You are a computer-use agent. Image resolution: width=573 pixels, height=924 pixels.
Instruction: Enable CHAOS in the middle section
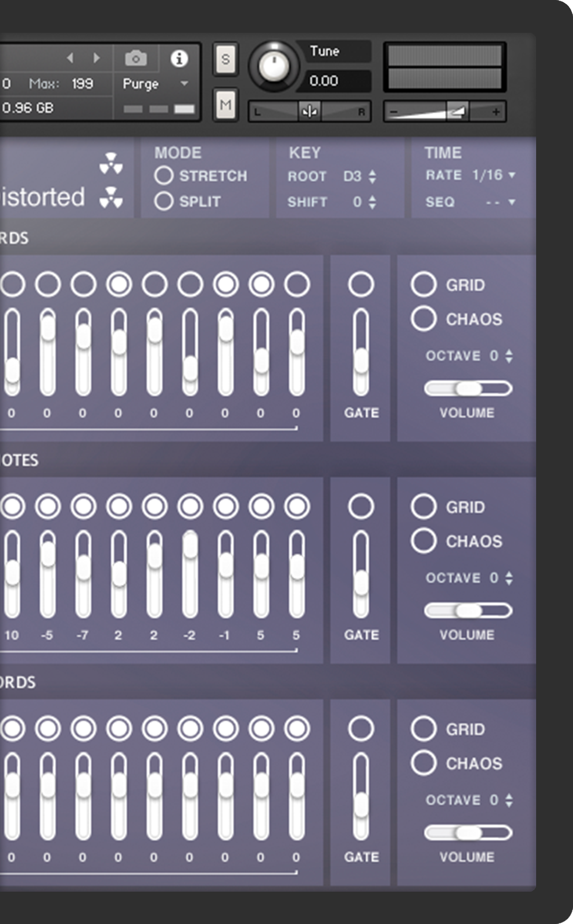tap(424, 541)
